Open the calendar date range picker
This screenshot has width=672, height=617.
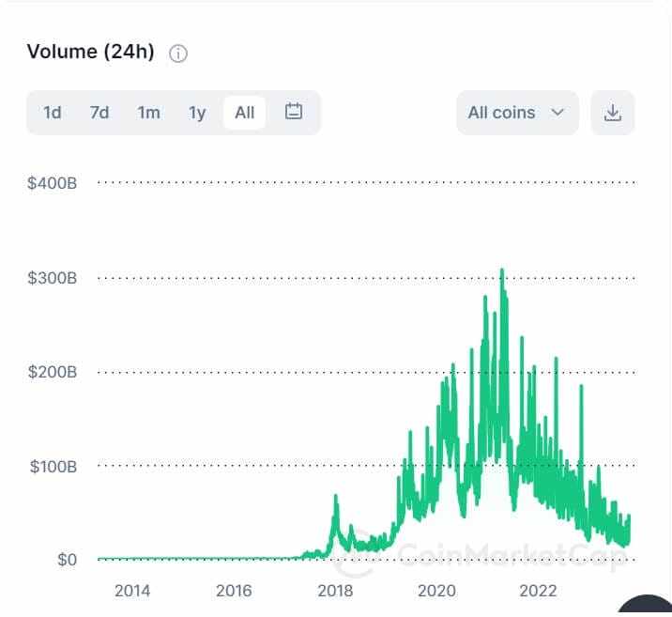[294, 112]
